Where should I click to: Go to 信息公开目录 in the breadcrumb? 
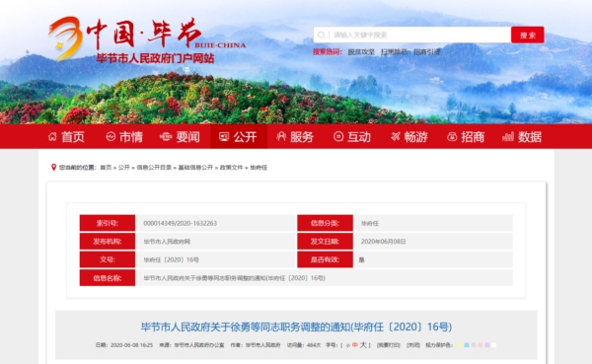tap(154, 168)
